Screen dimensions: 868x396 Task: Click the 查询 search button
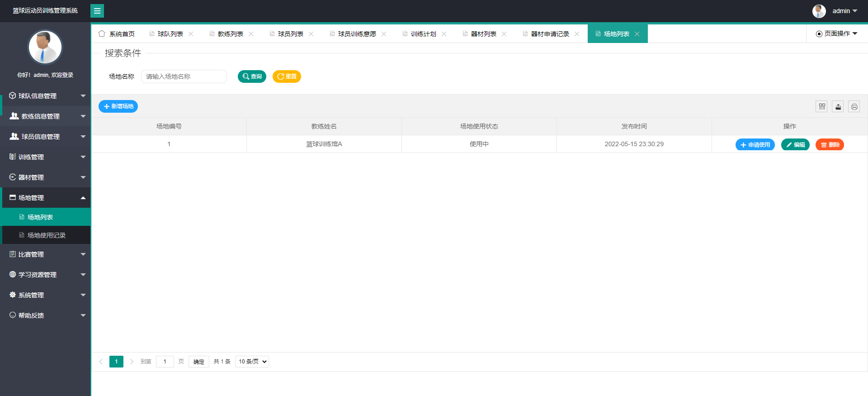(x=252, y=76)
